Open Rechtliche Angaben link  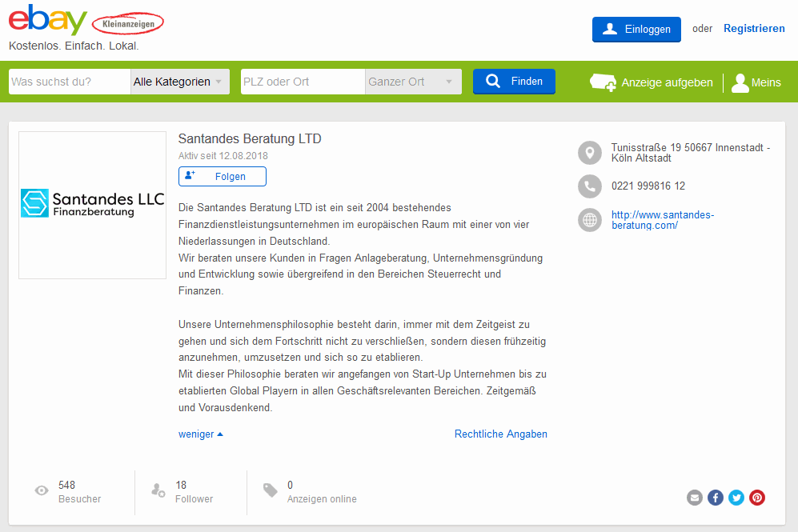tap(501, 434)
